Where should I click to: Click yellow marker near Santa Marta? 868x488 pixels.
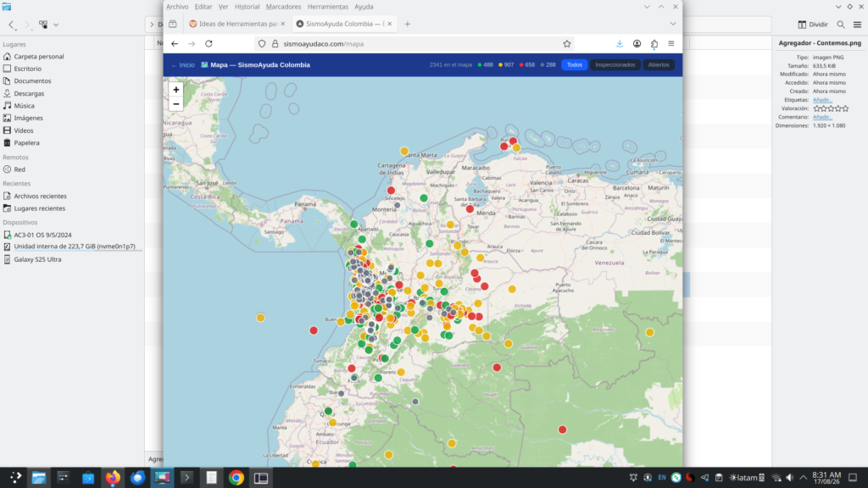click(404, 151)
